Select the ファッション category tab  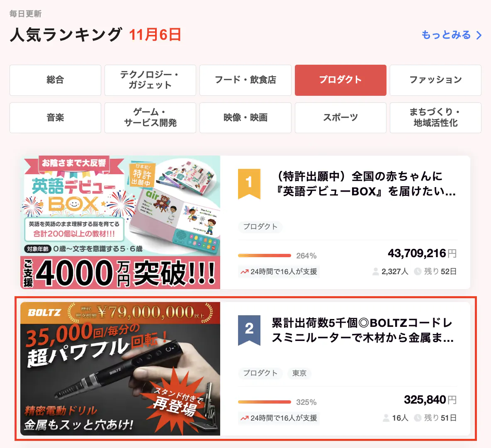(x=435, y=80)
